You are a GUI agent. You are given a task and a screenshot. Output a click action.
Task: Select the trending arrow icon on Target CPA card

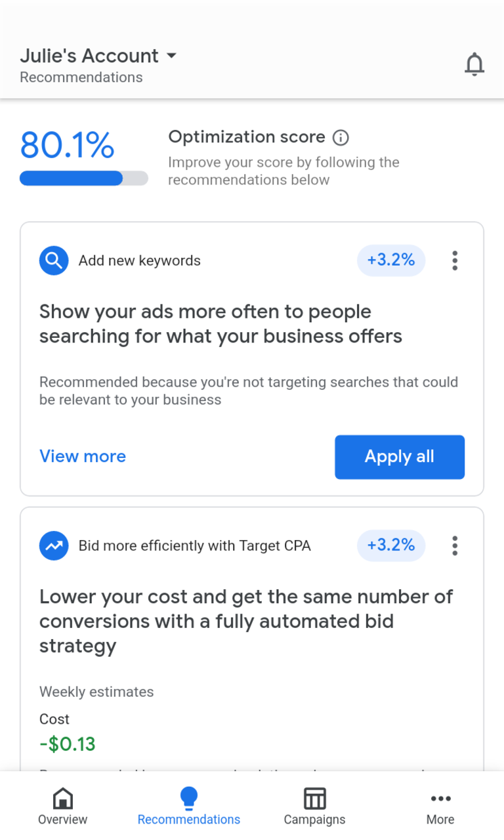click(53, 545)
